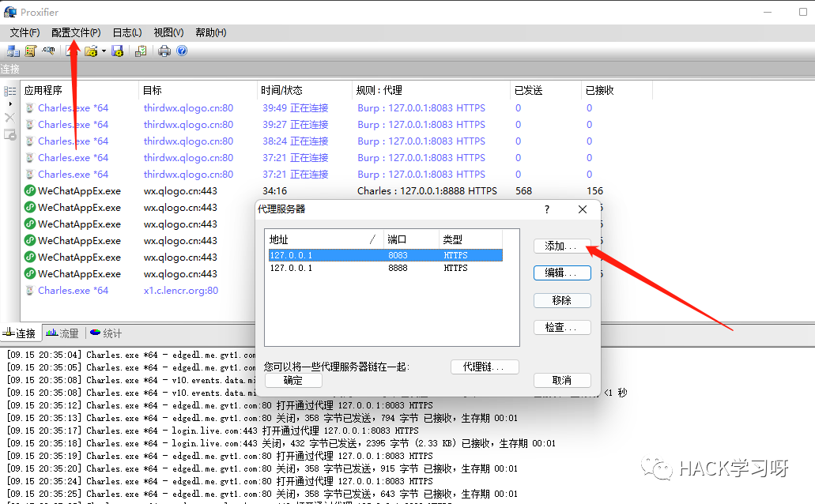The image size is (815, 504).
Task: Click the 端口 column header in the dialog
Action: [411, 239]
